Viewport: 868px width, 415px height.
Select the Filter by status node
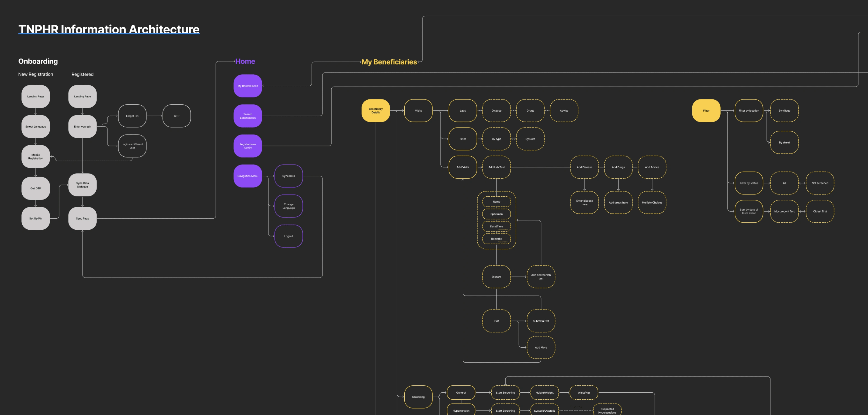(749, 183)
